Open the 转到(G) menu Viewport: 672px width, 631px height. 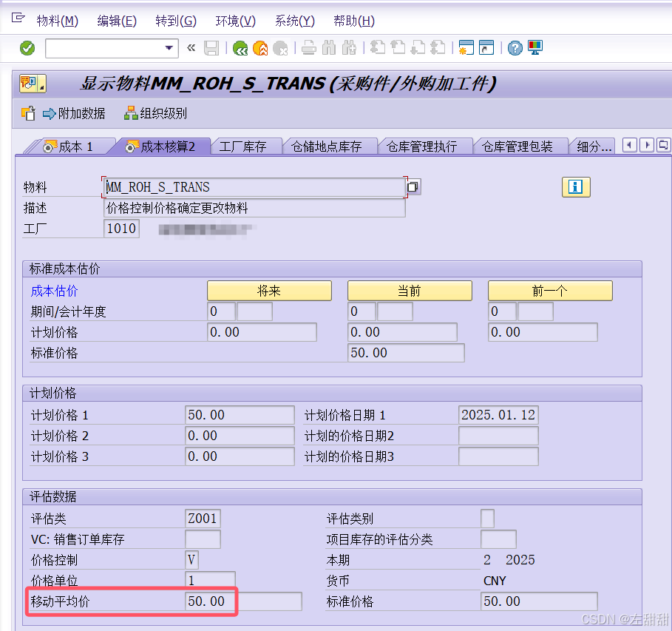176,21
